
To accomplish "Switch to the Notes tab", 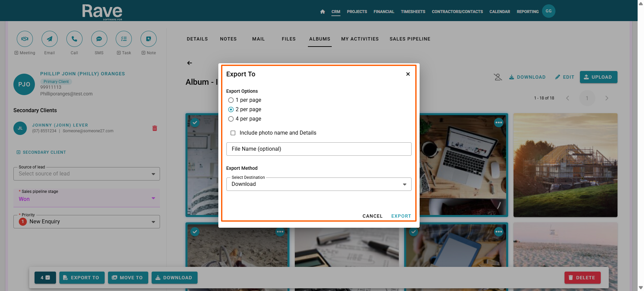I will tap(228, 39).
